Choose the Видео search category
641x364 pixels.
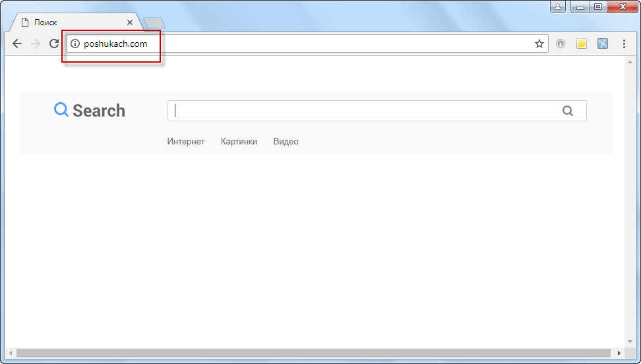pyautogui.click(x=286, y=142)
